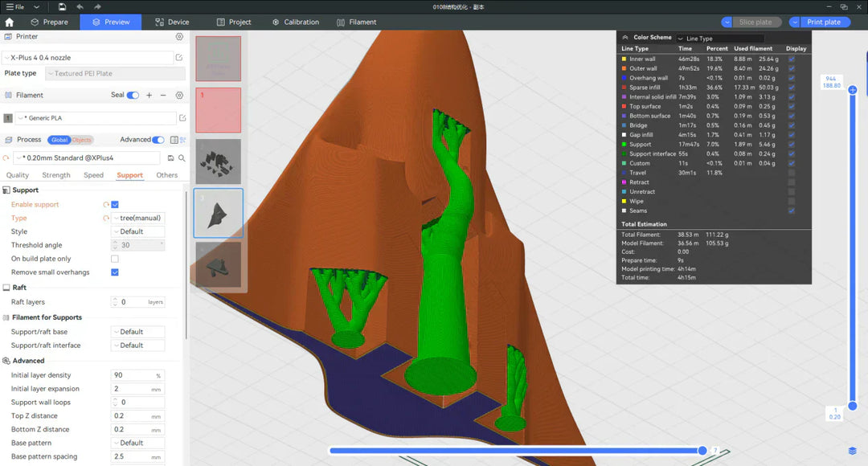Click the save project icon
Screen dimensions: 868x466
click(61, 6)
